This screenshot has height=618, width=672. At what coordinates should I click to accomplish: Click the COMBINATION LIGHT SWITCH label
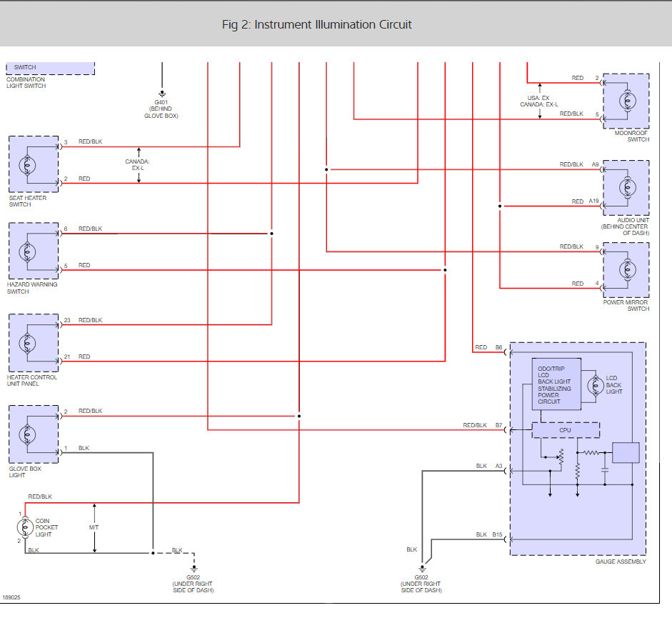pyautogui.click(x=26, y=82)
